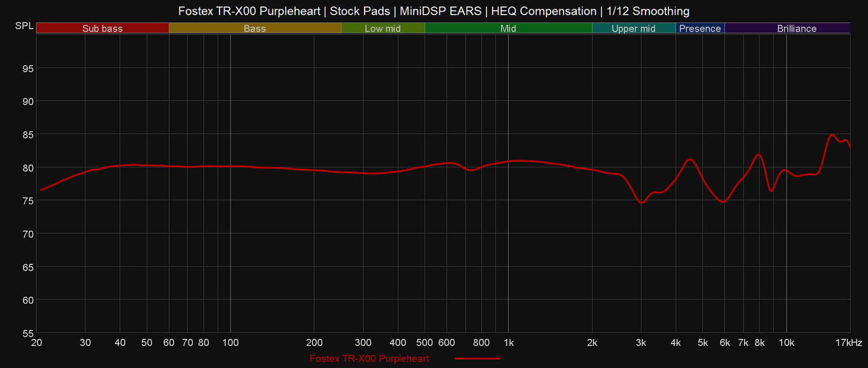Select the Presence band label

pyautogui.click(x=700, y=29)
